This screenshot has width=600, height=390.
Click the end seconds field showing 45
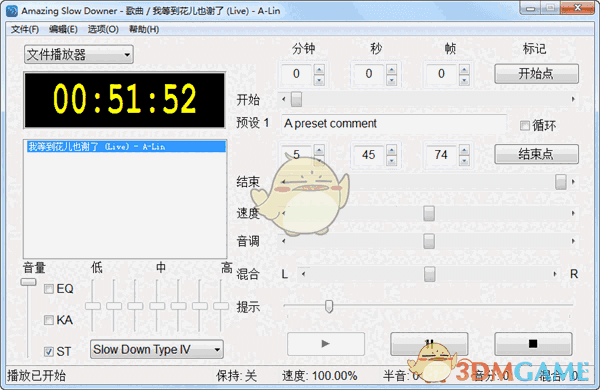(369, 155)
